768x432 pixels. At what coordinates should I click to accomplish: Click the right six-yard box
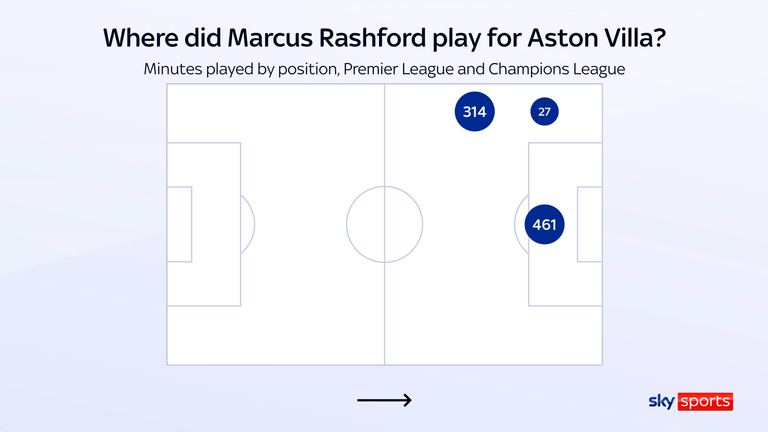click(x=590, y=224)
